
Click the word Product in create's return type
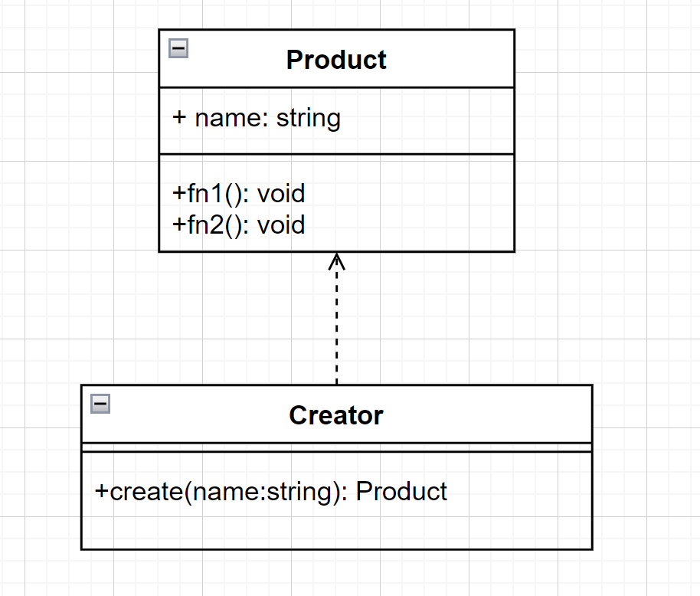click(x=401, y=492)
